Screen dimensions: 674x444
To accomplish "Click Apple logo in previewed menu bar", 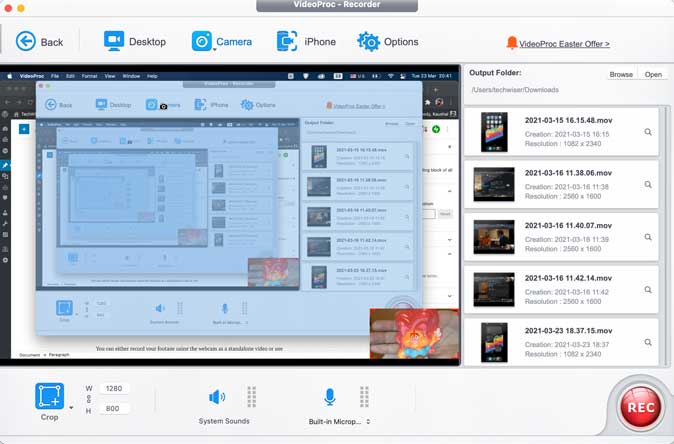I will point(9,76).
